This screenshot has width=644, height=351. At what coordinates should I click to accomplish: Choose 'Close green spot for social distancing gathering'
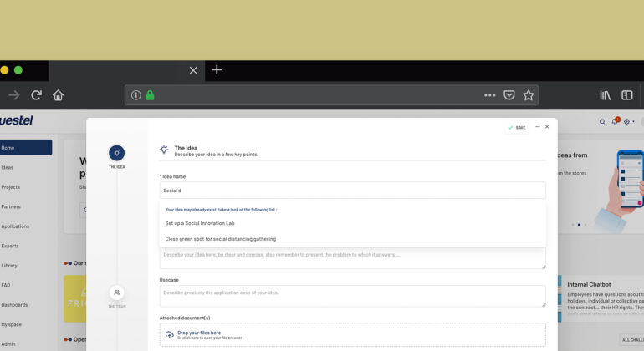(x=220, y=238)
